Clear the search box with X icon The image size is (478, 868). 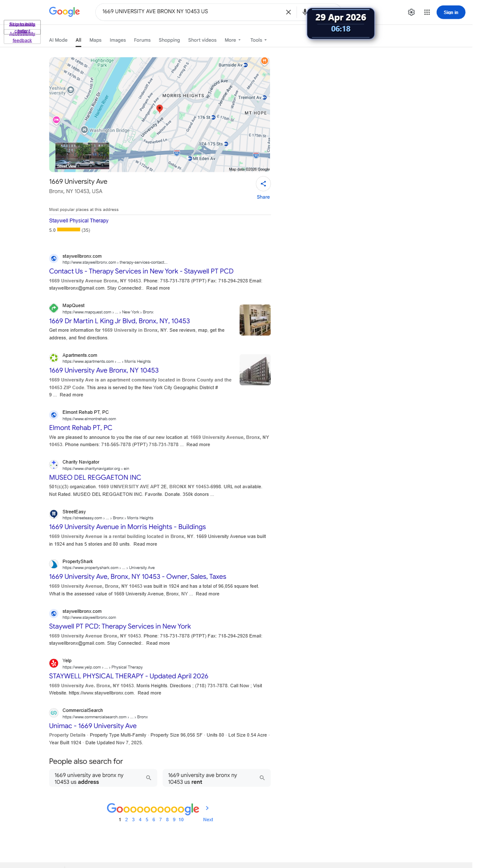(288, 12)
